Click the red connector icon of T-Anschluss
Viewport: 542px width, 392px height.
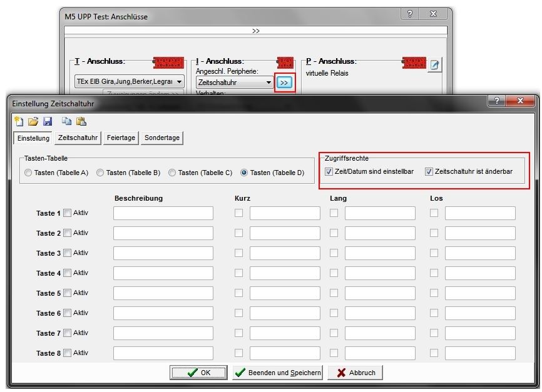tap(168, 63)
